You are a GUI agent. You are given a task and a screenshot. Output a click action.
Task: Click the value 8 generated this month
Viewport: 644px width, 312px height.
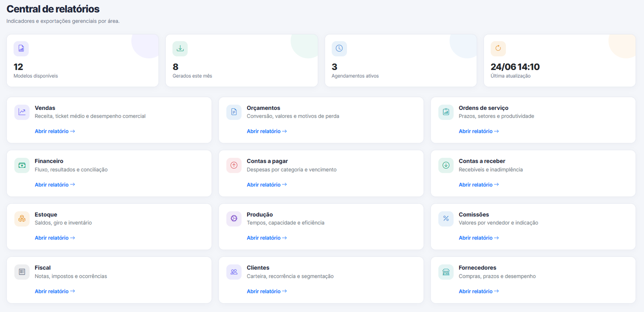(175, 67)
